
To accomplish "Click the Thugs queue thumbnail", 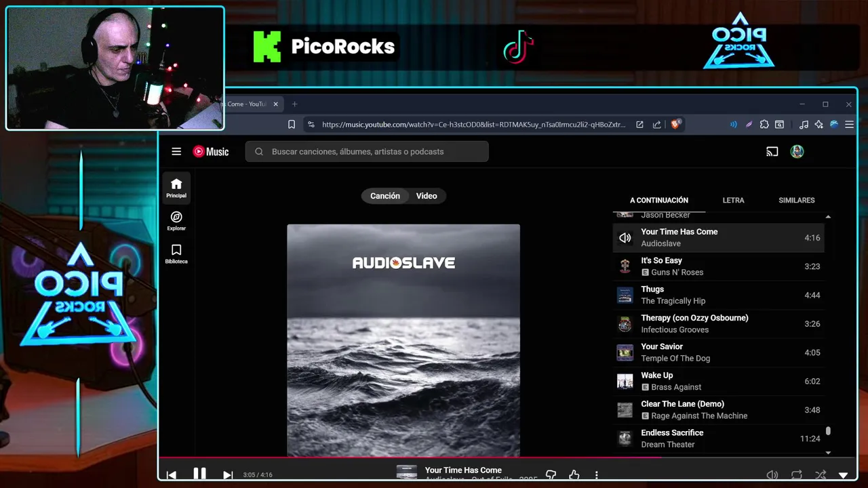I will (x=625, y=295).
